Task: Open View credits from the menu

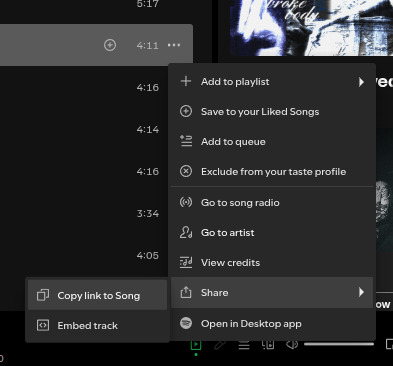Action: pyautogui.click(x=272, y=263)
